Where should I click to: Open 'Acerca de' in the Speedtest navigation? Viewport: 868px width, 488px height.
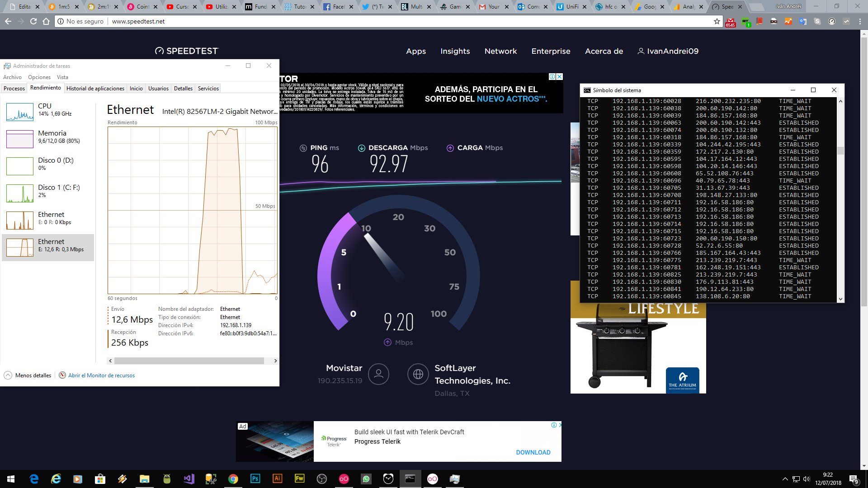(x=604, y=51)
